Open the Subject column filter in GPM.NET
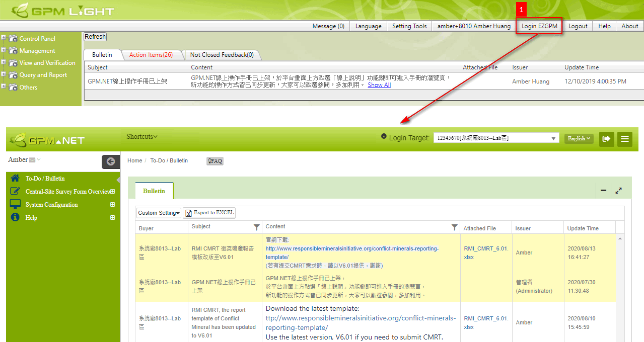This screenshot has height=342, width=644. pos(257,227)
